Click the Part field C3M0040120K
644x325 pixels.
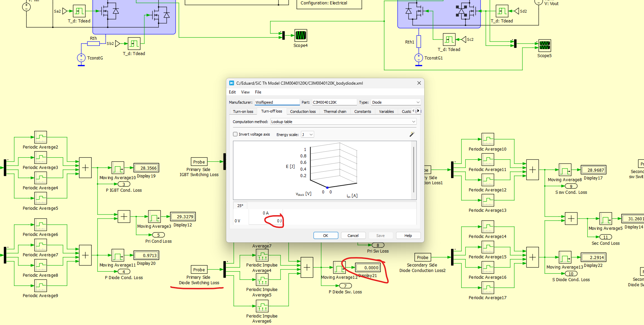(335, 102)
